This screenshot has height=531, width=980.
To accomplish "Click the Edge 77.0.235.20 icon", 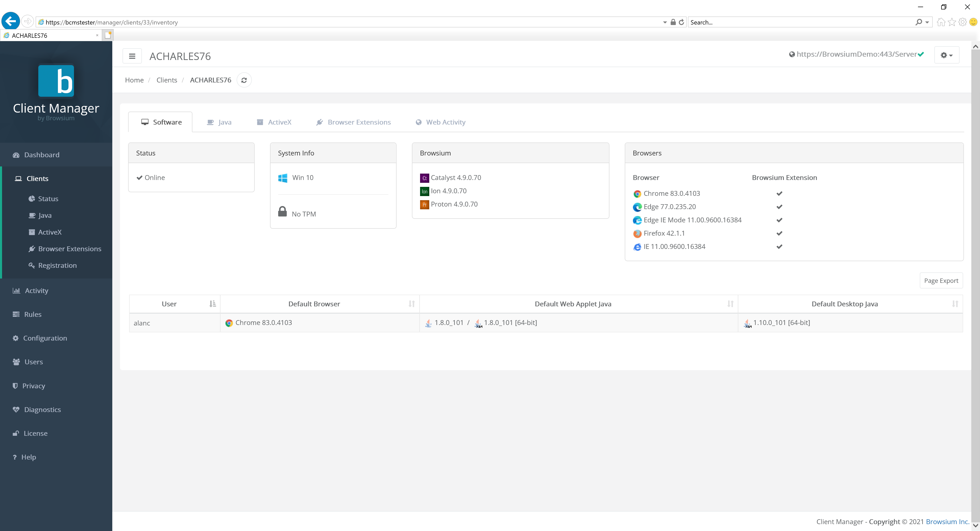I will click(x=637, y=207).
